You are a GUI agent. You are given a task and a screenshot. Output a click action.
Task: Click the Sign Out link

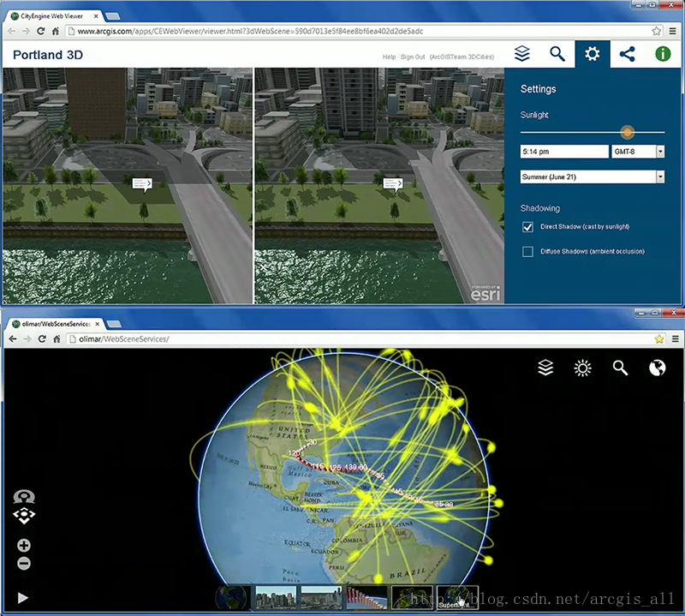click(x=413, y=57)
